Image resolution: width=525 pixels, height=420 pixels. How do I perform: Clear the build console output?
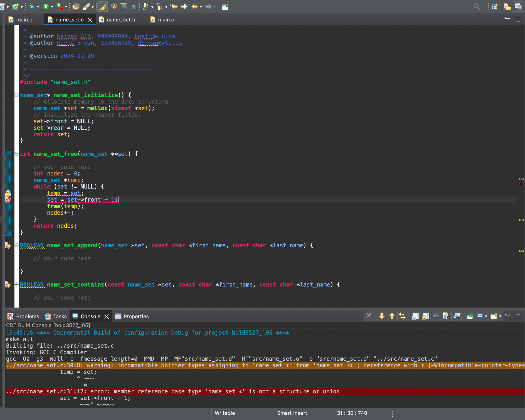click(446, 316)
